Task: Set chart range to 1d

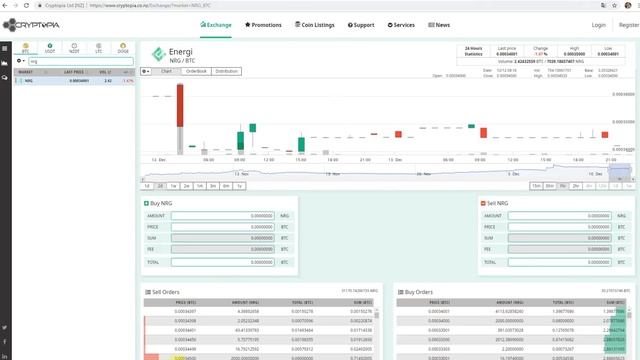Action: click(x=147, y=186)
